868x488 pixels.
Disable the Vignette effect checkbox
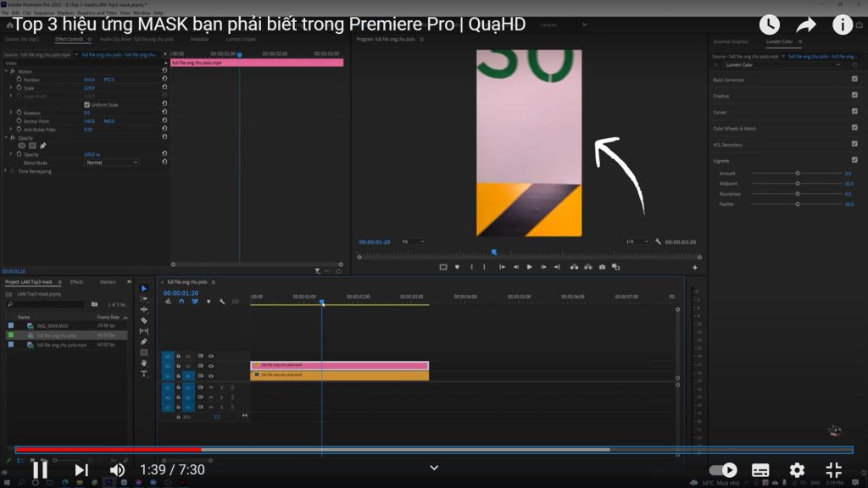[x=854, y=160]
